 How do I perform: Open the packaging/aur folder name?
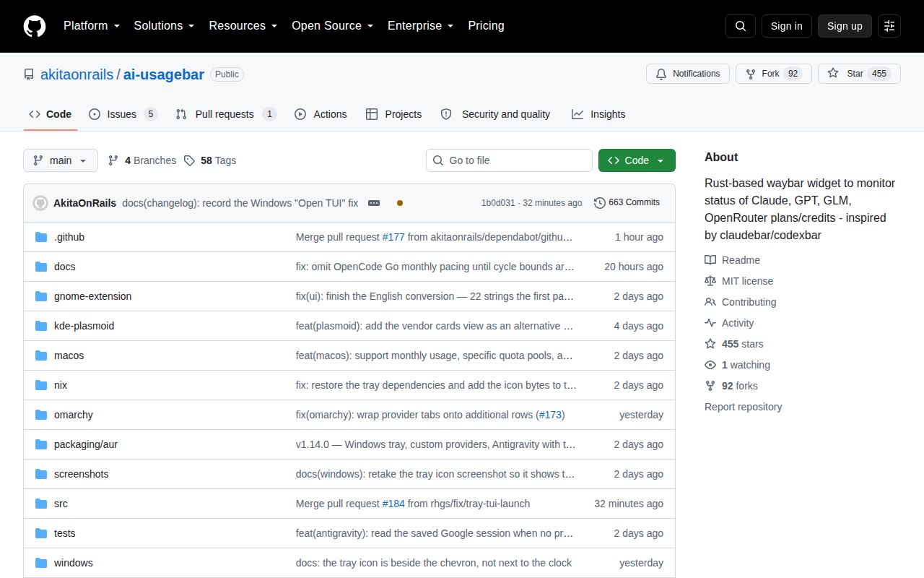tap(86, 444)
